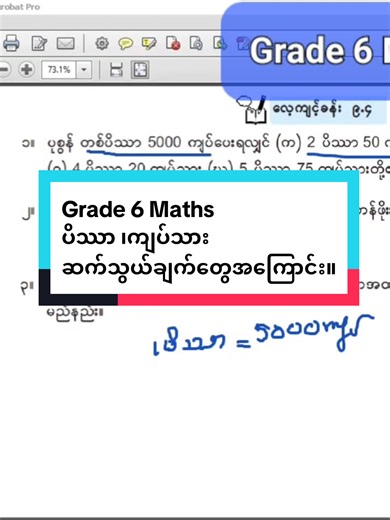Zoom in with the plus button

(27, 70)
